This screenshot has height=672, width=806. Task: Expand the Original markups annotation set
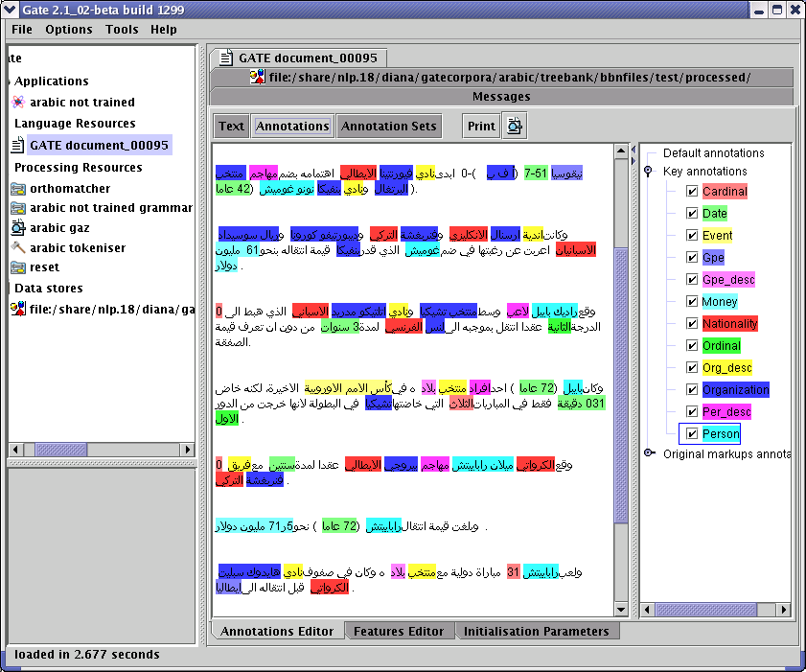649,453
